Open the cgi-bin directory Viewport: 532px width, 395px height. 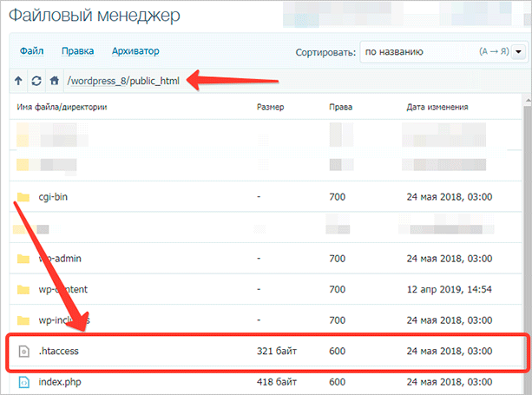click(x=53, y=197)
